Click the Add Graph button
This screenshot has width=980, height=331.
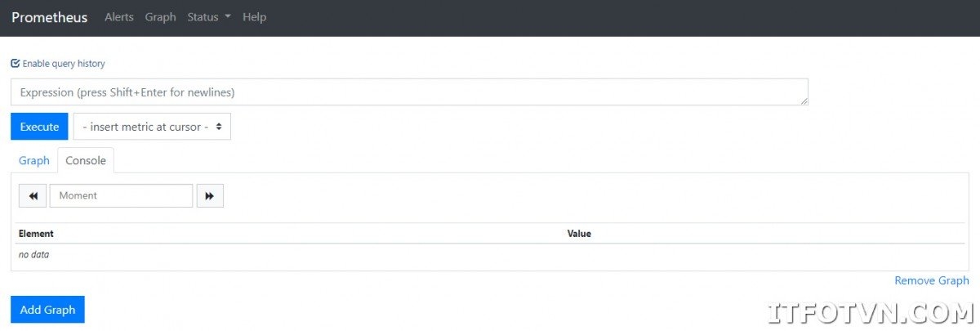tap(47, 310)
